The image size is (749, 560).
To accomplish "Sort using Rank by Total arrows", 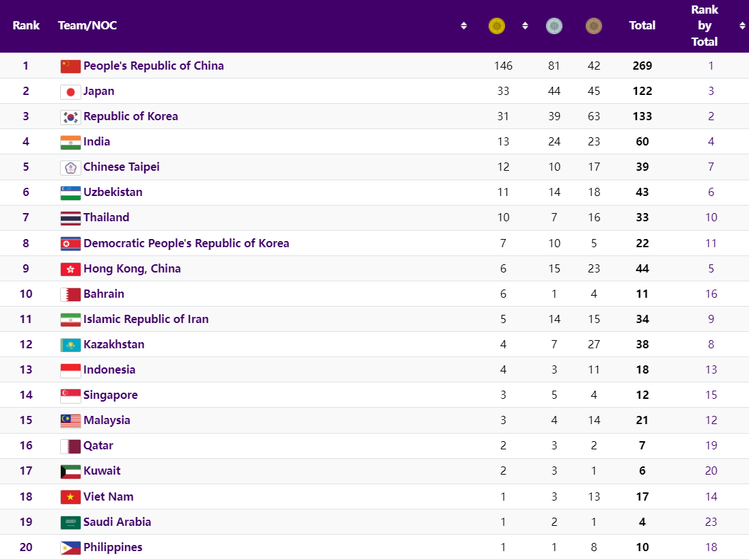I will coord(742,26).
